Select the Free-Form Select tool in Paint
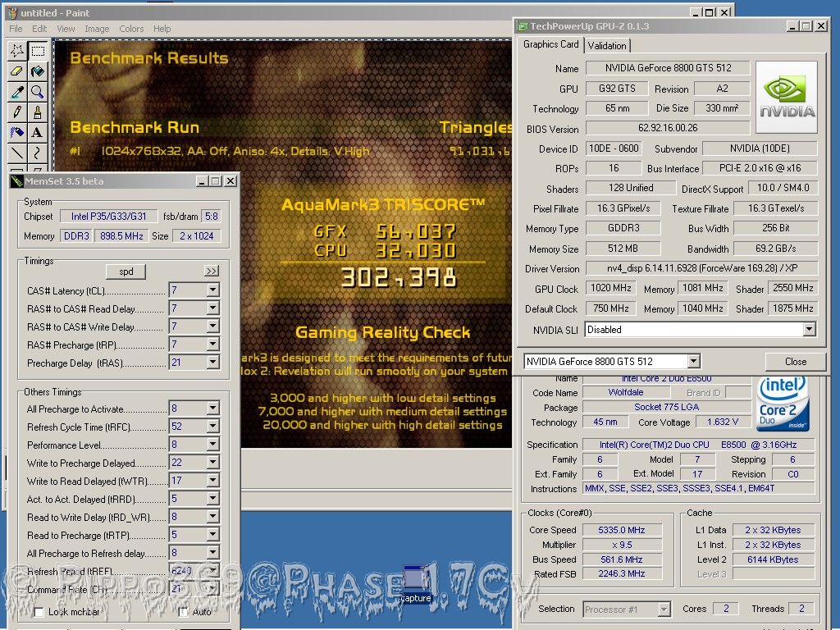Viewport: 840px width, 630px height. [x=17, y=50]
